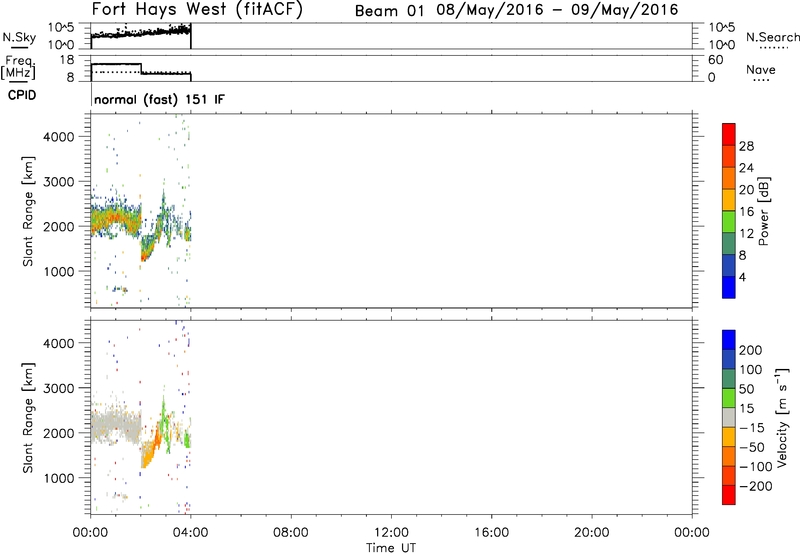The image size is (800, 554).
Task: Click the 'N.Search' legend label
Action: coord(772,37)
